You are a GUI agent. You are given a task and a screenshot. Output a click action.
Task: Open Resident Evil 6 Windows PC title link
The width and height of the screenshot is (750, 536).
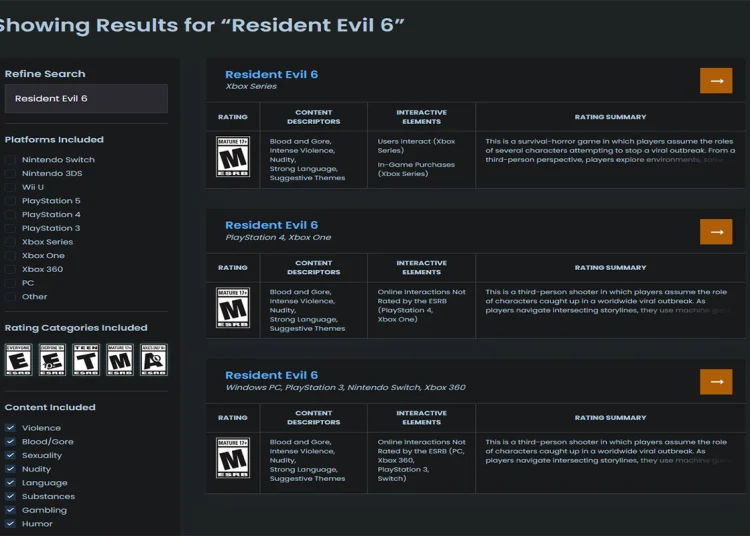tap(271, 375)
